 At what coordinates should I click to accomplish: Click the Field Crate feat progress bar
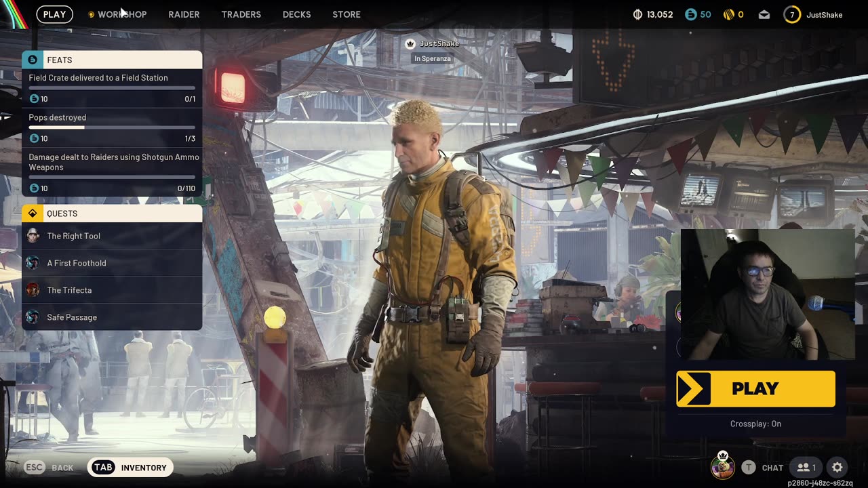112,87
